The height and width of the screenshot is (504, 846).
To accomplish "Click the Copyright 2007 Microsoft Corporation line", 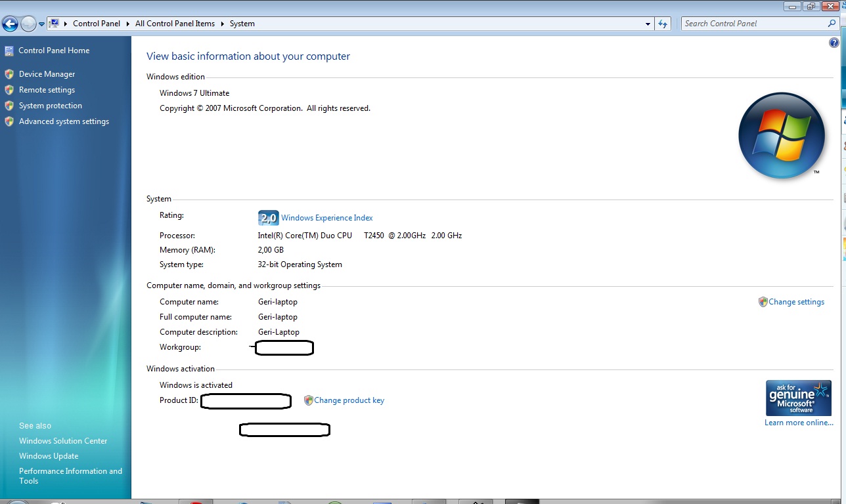I will 265,108.
